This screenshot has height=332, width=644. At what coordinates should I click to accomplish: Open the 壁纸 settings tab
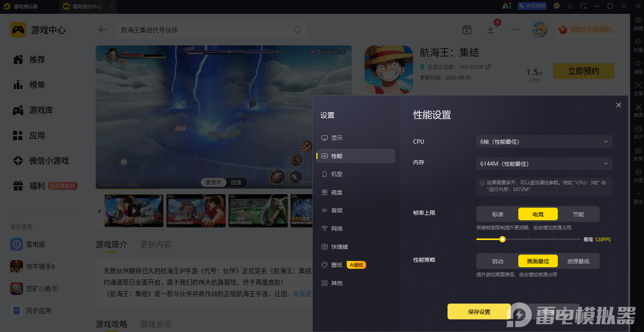click(x=356, y=265)
